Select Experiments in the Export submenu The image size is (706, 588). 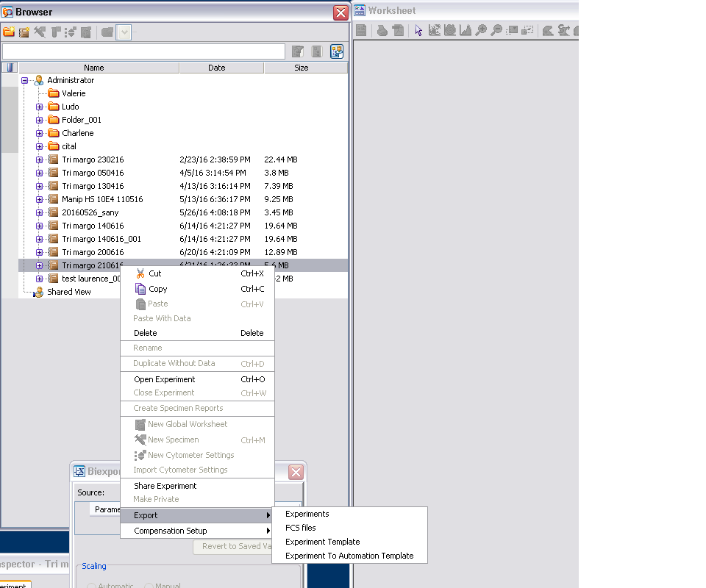[307, 514]
